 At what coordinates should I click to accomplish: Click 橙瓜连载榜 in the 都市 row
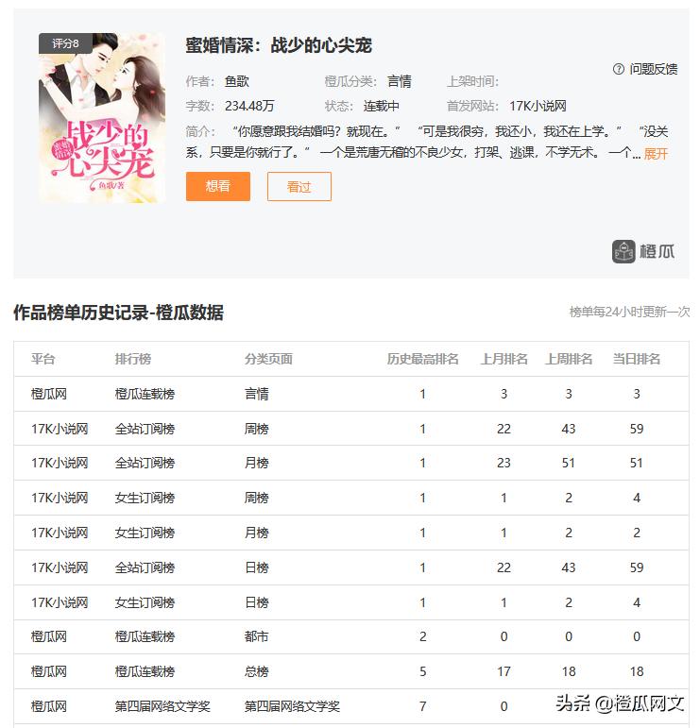point(145,636)
